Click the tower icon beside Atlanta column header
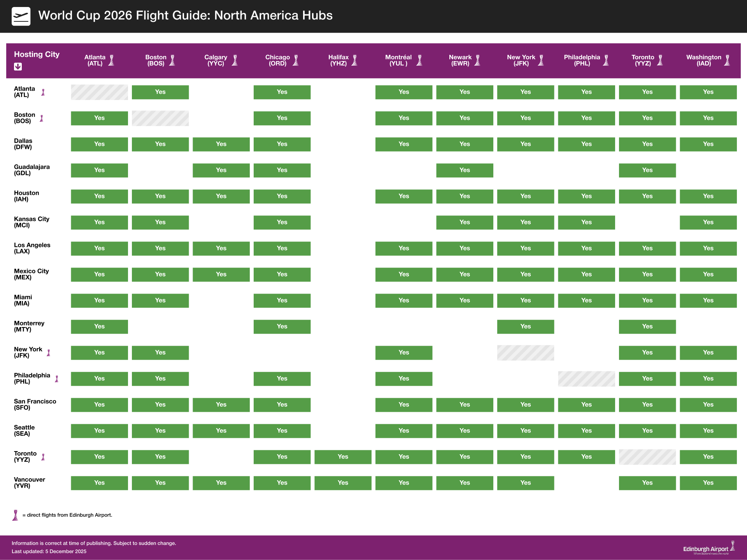 click(111, 60)
